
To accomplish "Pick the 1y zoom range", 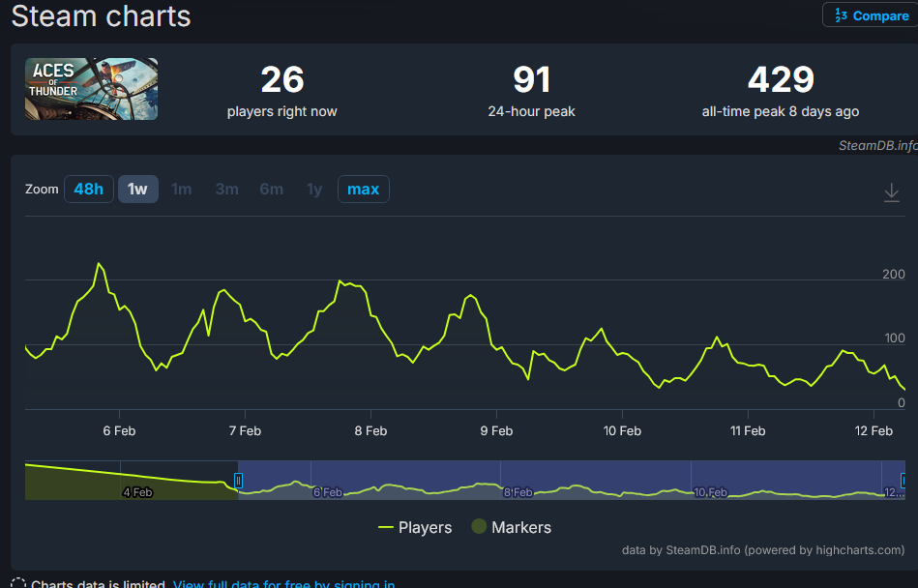I will click(314, 189).
